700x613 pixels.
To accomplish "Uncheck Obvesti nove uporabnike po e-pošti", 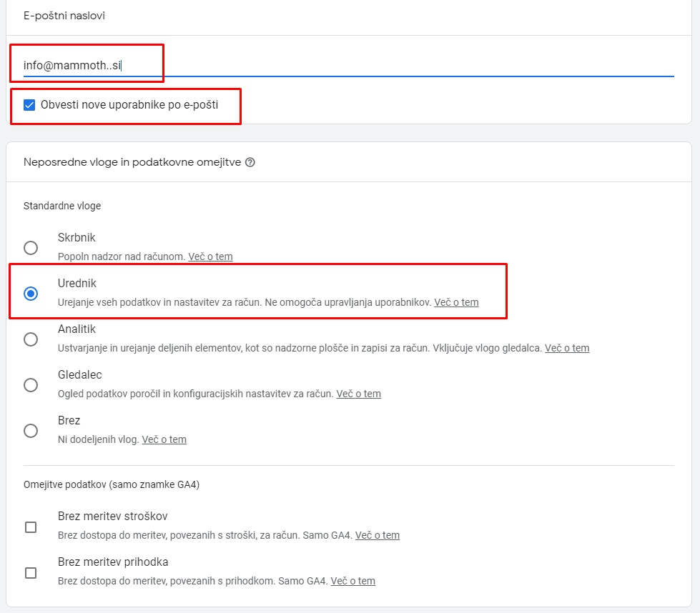I will pos(29,105).
